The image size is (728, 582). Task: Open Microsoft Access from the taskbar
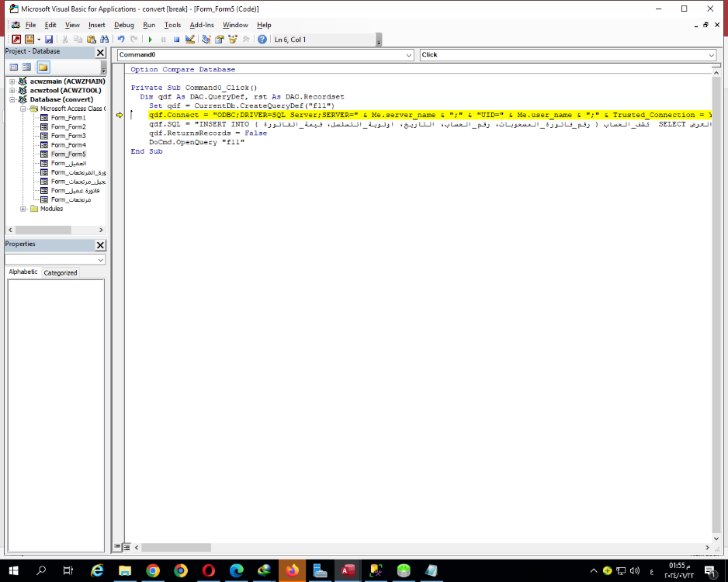348,570
